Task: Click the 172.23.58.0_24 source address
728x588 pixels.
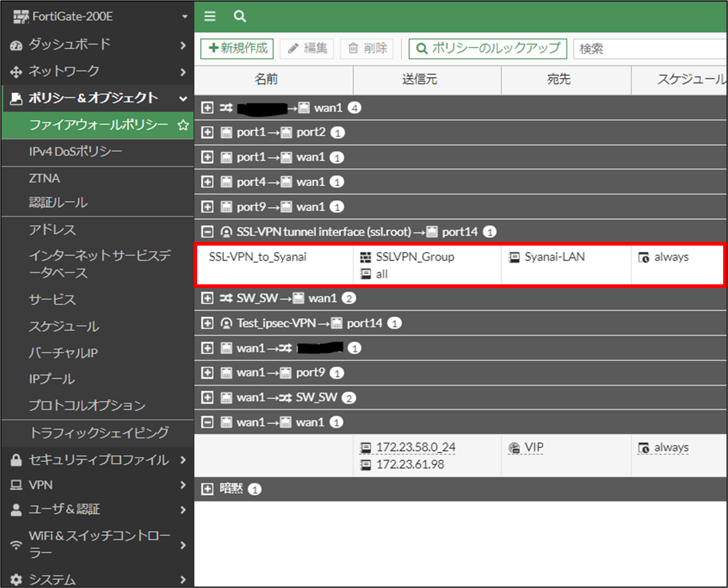Action: [416, 447]
